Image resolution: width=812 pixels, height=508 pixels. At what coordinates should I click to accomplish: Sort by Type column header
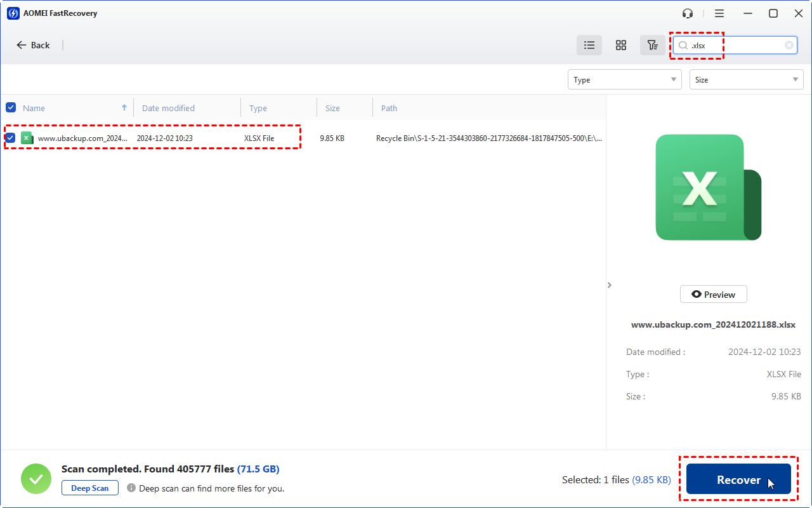point(258,108)
